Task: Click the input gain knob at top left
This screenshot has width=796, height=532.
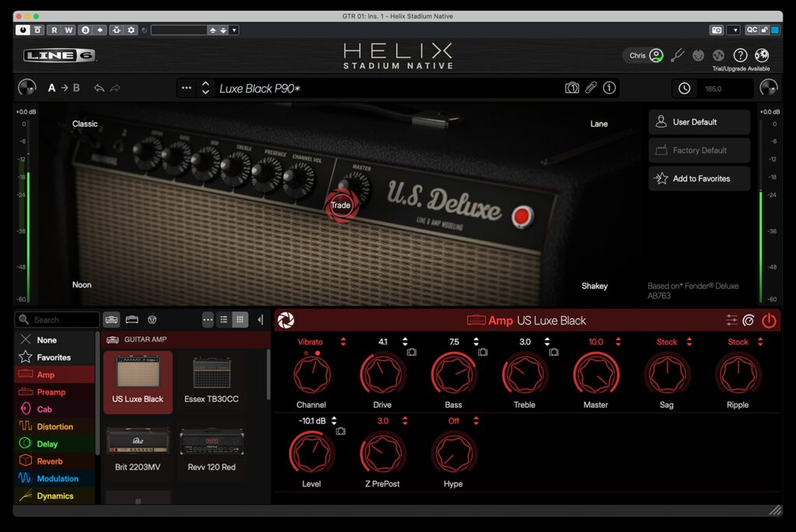Action: [27, 88]
